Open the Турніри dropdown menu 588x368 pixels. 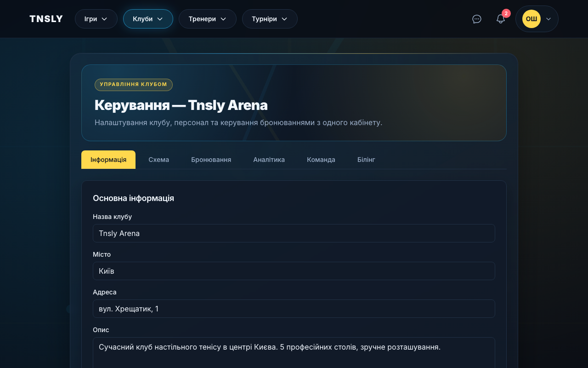(x=270, y=19)
